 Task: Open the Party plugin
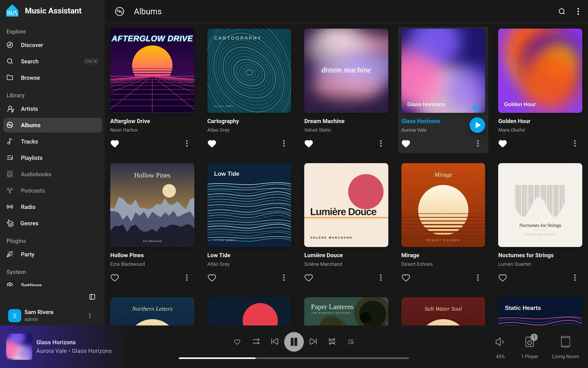coord(52,254)
